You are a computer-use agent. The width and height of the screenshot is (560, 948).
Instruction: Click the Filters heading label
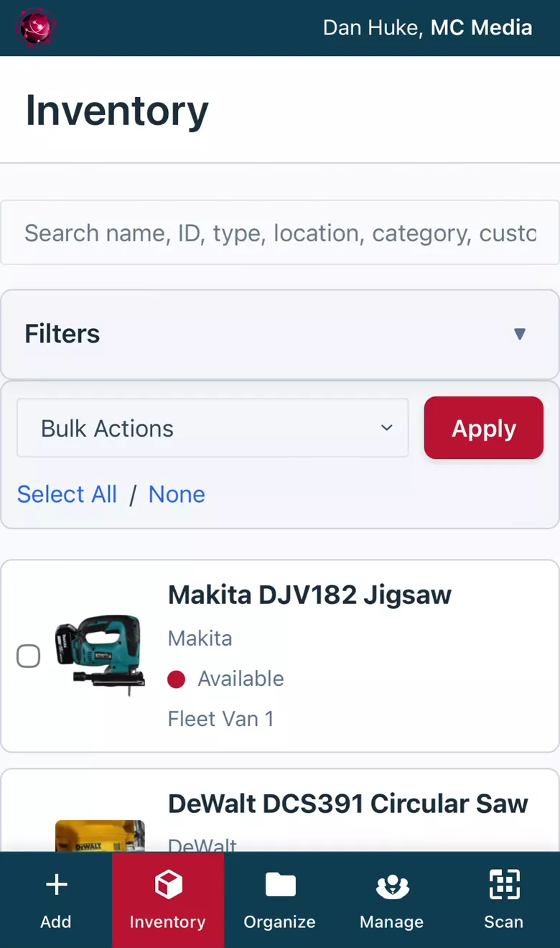coord(62,334)
